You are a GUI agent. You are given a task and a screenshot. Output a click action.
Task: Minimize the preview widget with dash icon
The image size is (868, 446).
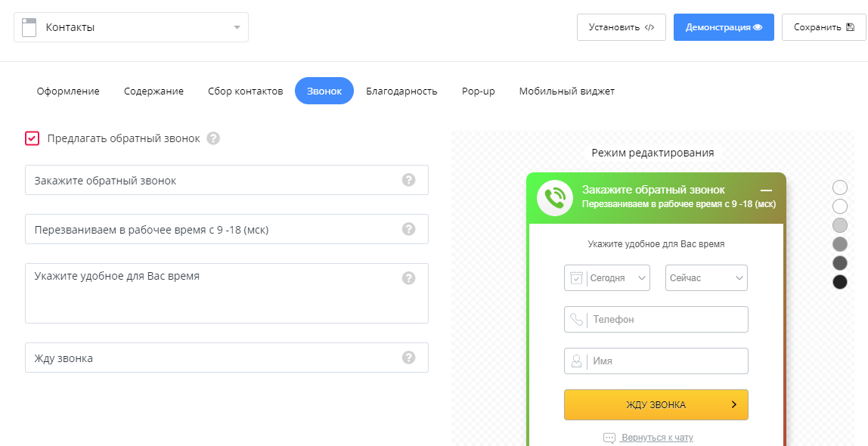pos(766,190)
